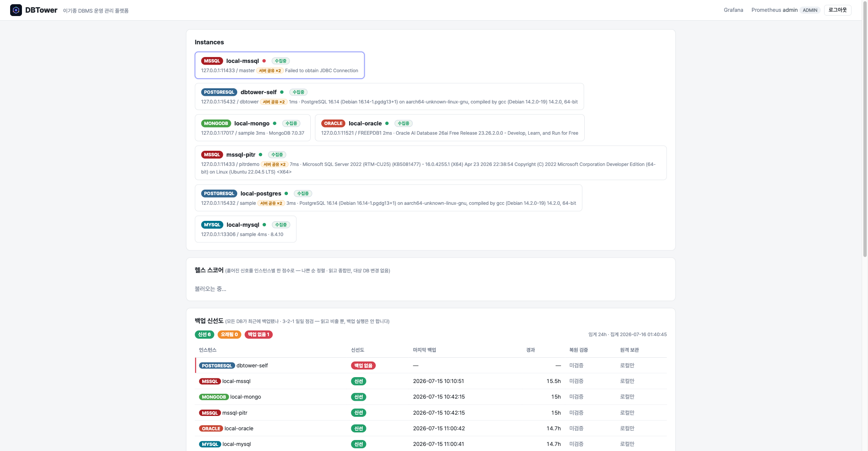868x451 pixels.
Task: Select local-mssql row in backup table
Action: tap(431, 381)
